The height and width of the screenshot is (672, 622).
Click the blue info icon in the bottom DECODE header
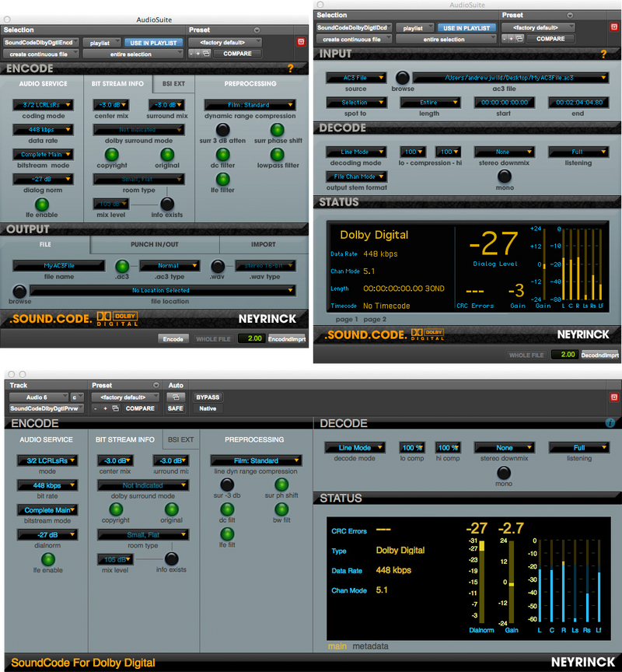(610, 423)
